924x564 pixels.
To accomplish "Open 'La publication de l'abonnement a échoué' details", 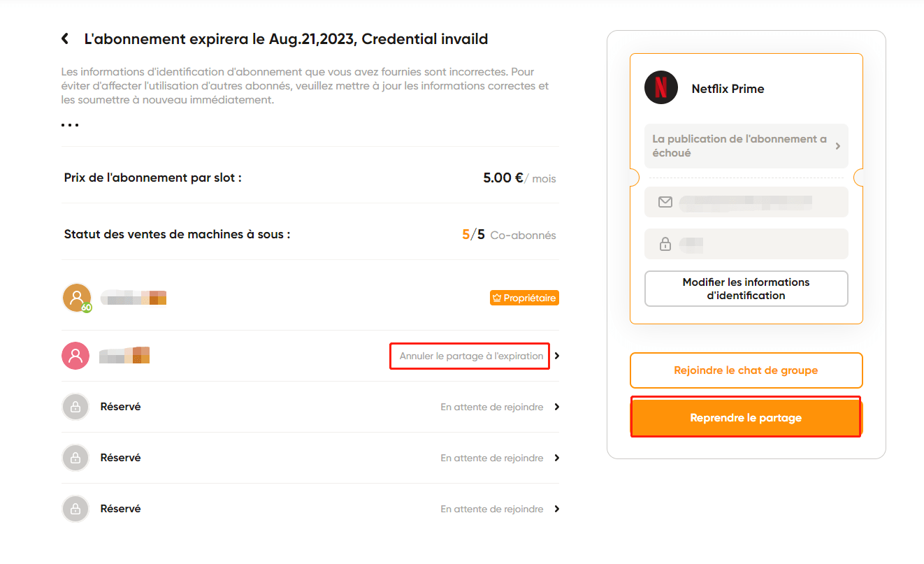I will (746, 146).
